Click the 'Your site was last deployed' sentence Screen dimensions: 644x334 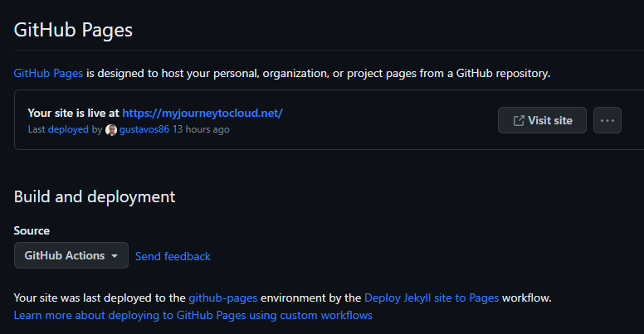tap(100, 298)
